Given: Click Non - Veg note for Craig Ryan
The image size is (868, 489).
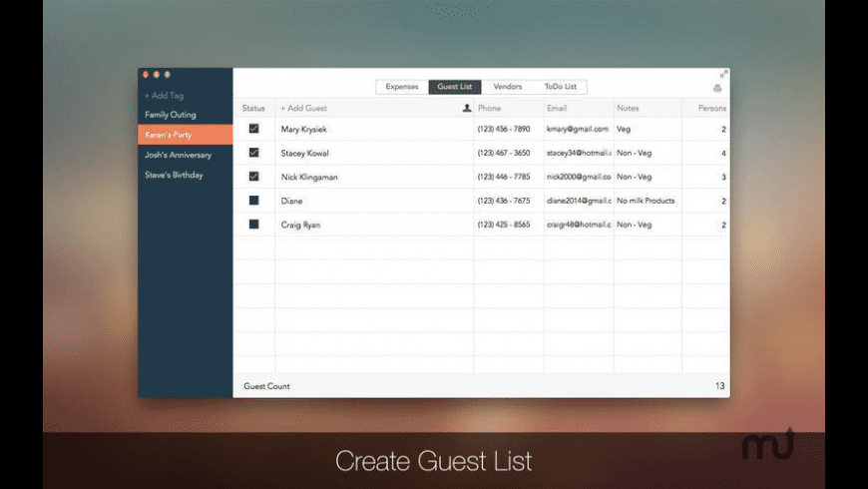Looking at the screenshot, I should click(634, 225).
